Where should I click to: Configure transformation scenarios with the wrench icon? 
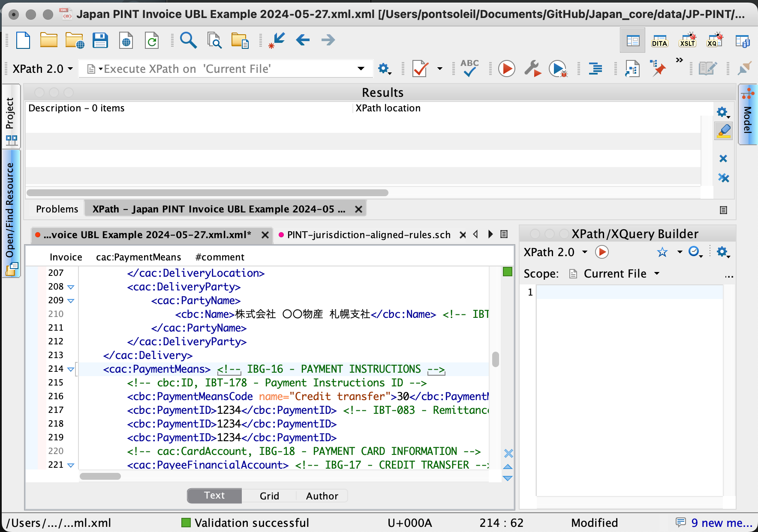[x=532, y=69]
